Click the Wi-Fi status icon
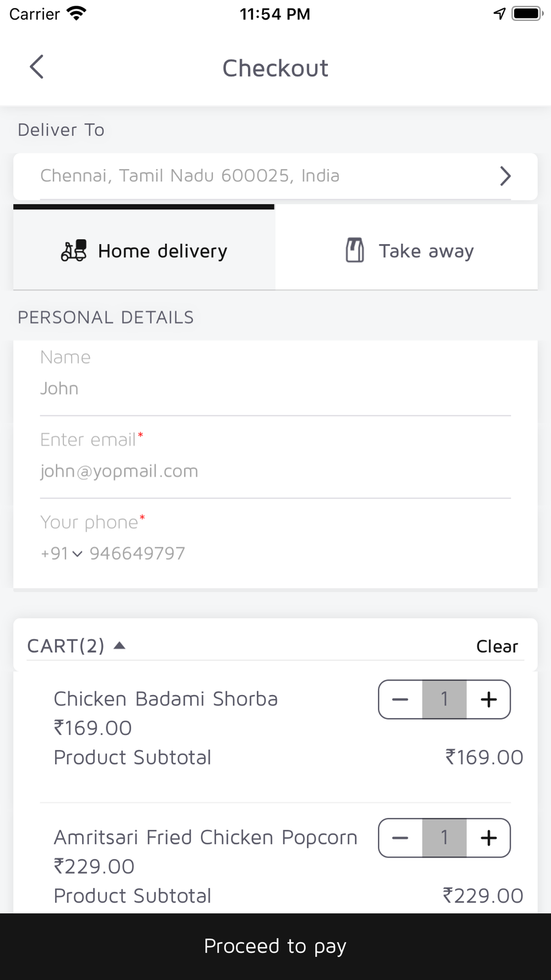Viewport: 551px width, 980px height. tap(77, 14)
